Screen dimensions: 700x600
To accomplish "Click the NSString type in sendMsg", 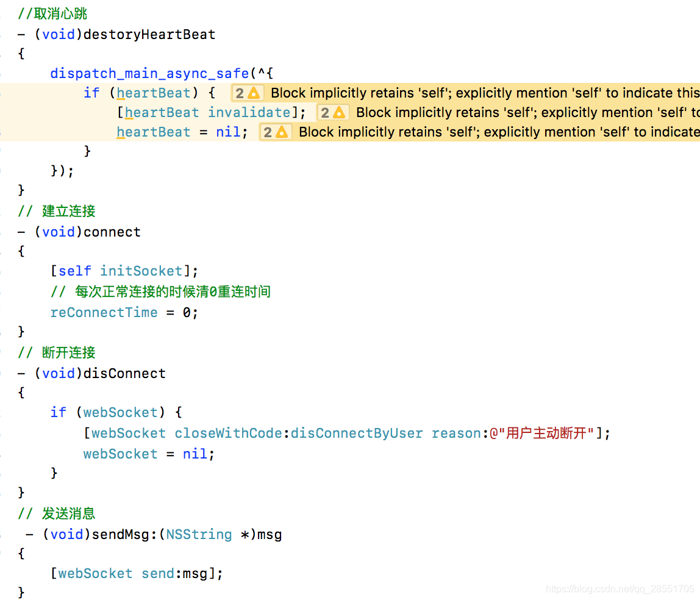I will tap(199, 534).
